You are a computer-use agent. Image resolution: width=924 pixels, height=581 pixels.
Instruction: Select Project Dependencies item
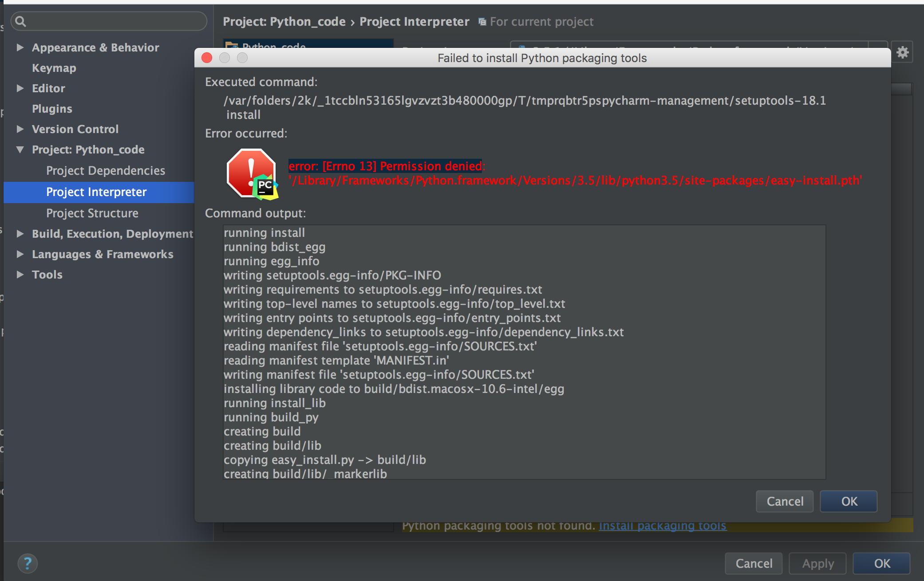(x=106, y=171)
